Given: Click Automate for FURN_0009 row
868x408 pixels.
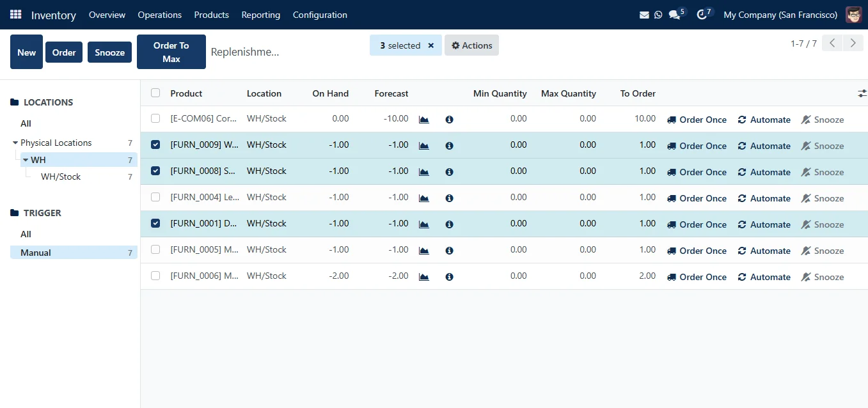Looking at the screenshot, I should [764, 146].
